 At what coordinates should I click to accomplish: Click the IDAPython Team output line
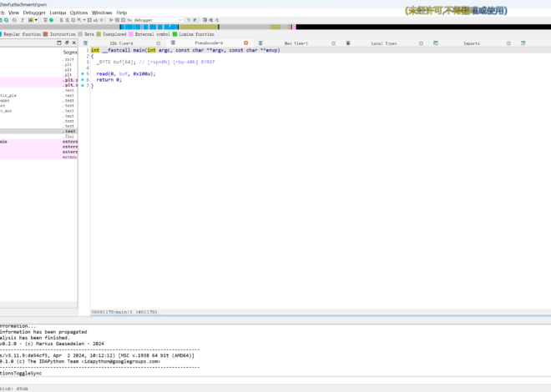point(80,361)
